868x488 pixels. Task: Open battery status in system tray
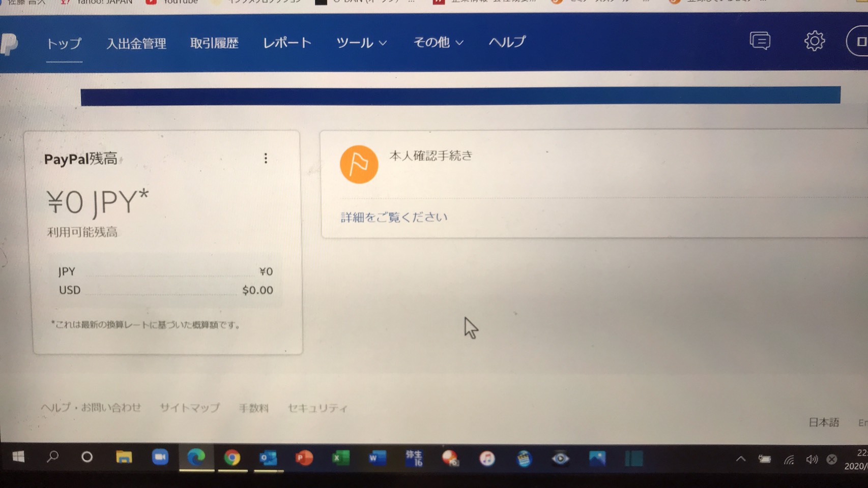765,459
